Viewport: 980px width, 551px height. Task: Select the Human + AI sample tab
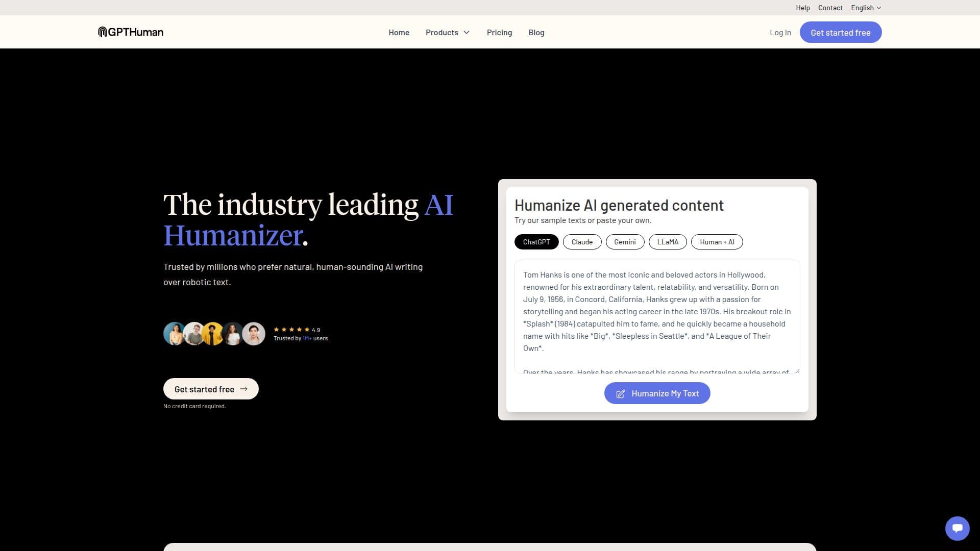pos(717,242)
